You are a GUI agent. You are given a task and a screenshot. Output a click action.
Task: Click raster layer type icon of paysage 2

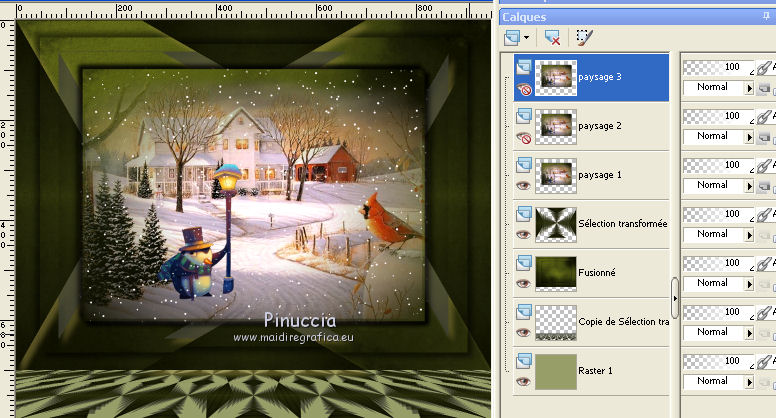(x=524, y=116)
